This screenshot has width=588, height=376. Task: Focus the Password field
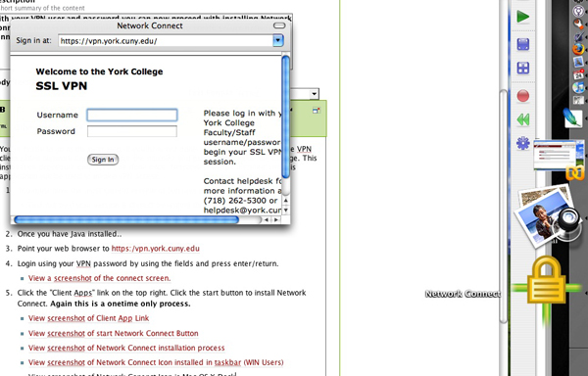coord(132,131)
